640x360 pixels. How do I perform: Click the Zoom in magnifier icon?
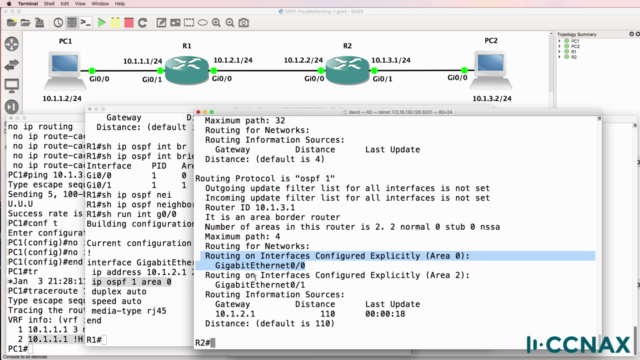pos(216,22)
